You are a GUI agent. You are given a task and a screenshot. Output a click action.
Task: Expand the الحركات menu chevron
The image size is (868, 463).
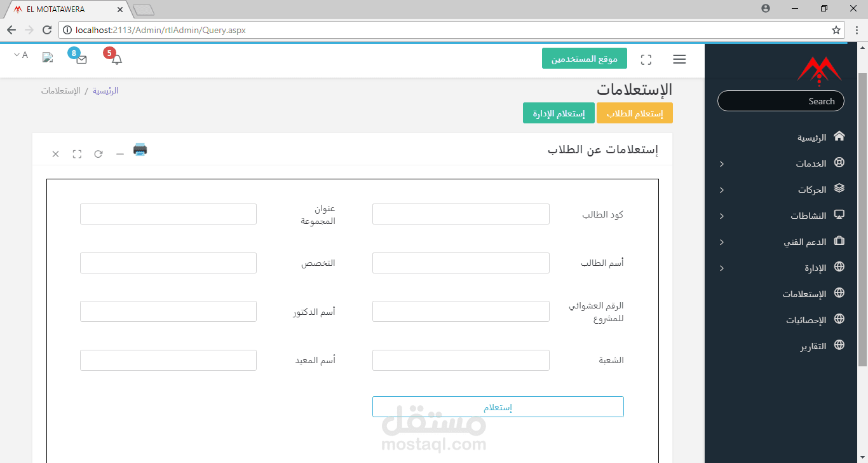pos(721,190)
